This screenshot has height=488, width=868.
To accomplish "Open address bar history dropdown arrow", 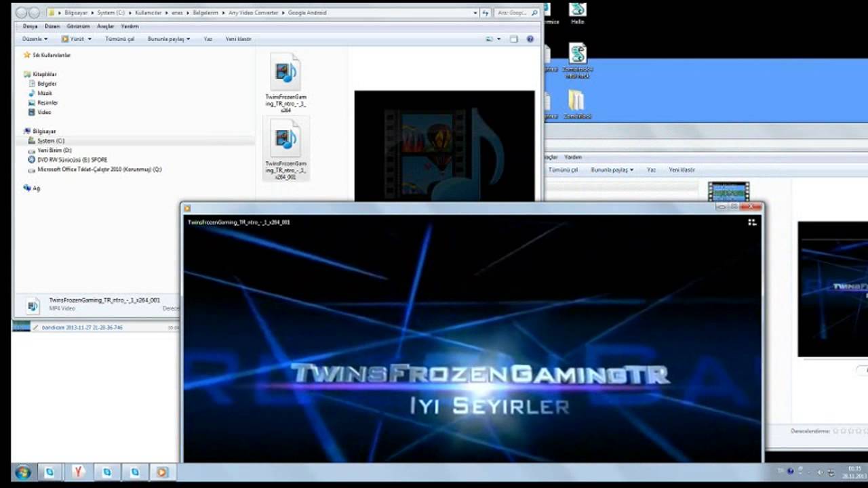I will (x=475, y=12).
